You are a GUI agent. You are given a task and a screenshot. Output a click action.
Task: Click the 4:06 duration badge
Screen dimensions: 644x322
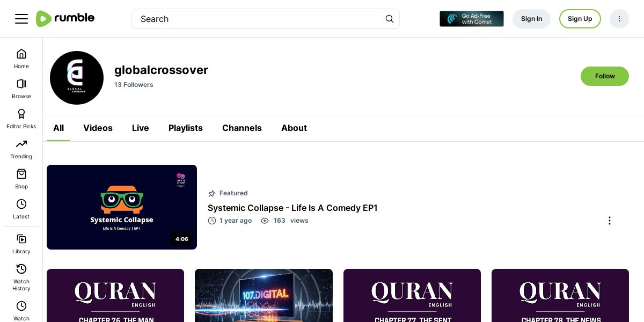tap(182, 239)
